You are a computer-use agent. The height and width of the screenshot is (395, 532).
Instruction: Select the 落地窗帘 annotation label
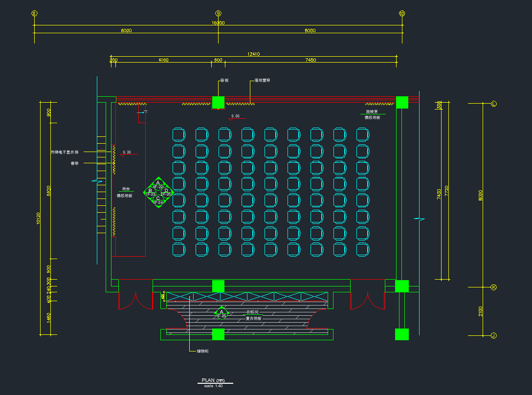[263, 80]
